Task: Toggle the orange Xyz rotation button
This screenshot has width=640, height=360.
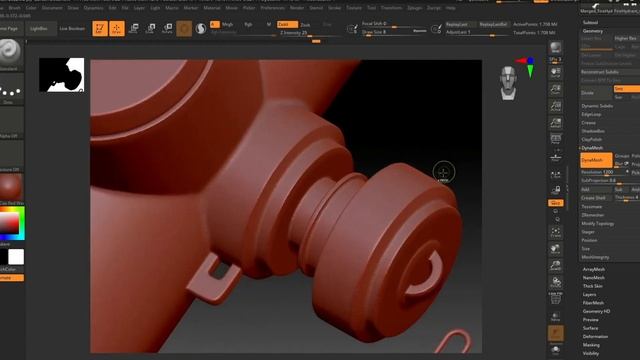Action: 556,203
